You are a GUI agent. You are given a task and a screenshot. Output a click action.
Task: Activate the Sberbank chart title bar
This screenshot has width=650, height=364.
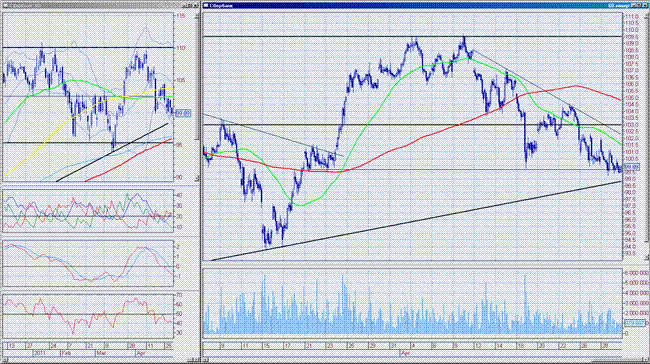415,5
